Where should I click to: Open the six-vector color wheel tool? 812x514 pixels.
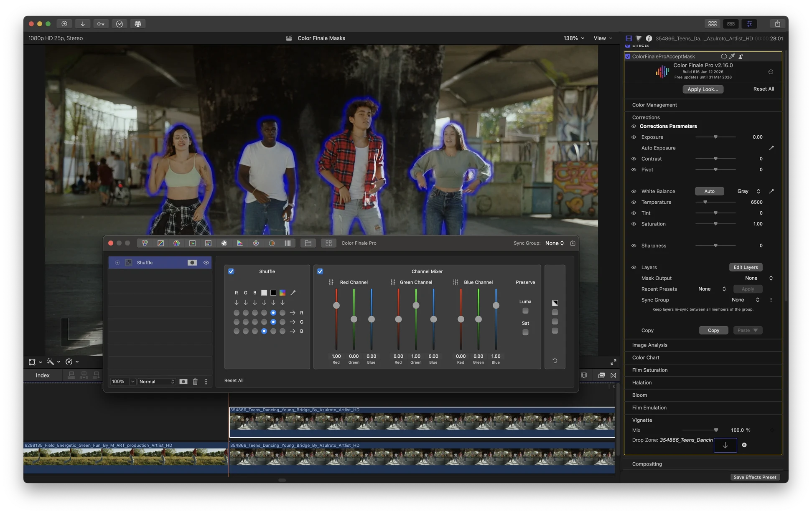[176, 243]
